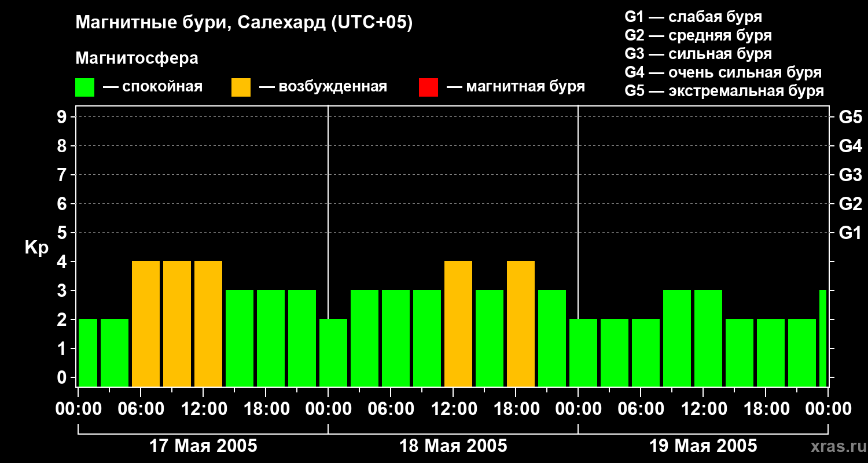Image resolution: width=868 pixels, height=463 pixels.
Task: Click green Kp 2 bar 05:00–08:00 on 19 Мая
Action: tap(646, 352)
